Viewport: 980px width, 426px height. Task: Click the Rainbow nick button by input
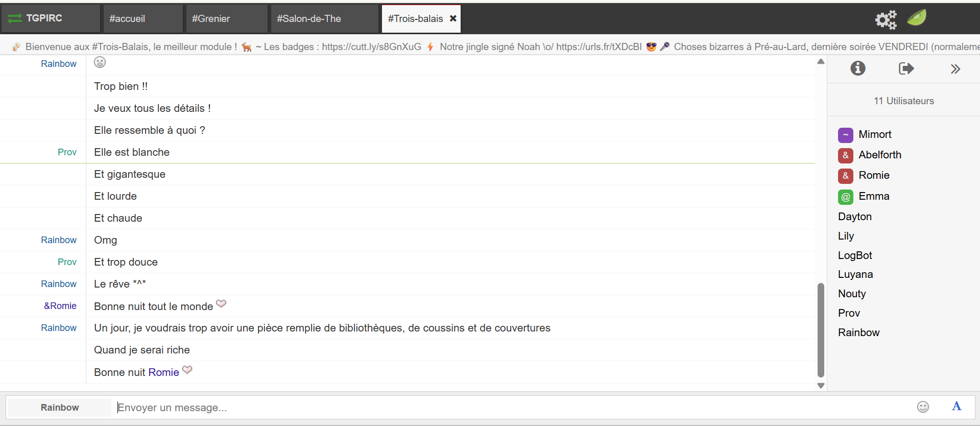(x=60, y=408)
